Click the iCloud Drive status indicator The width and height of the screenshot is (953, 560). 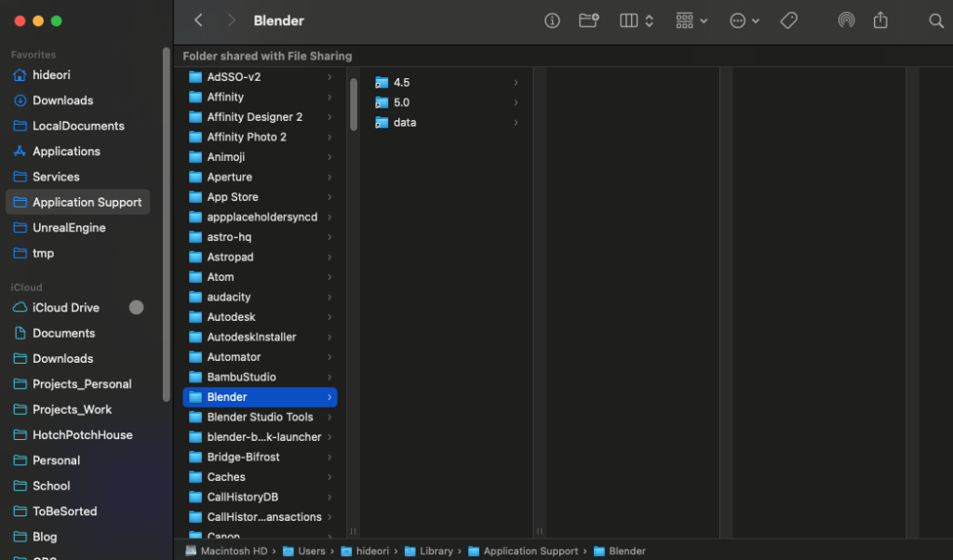point(136,308)
